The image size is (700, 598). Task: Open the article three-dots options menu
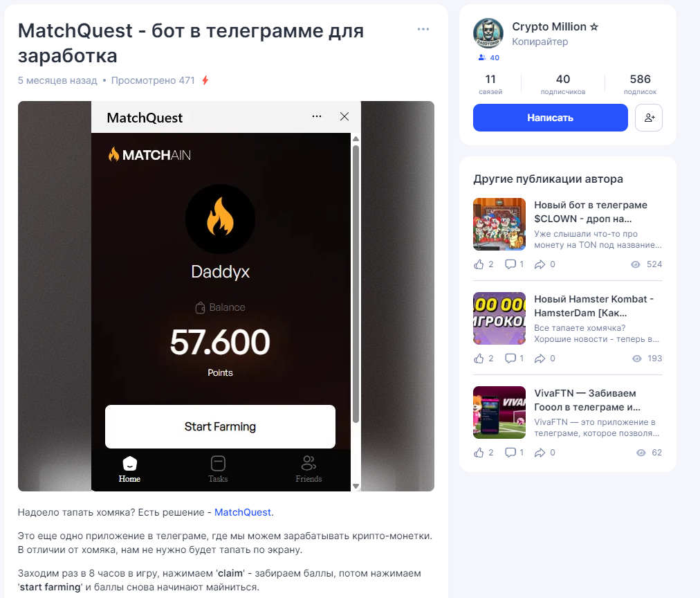coord(423,29)
